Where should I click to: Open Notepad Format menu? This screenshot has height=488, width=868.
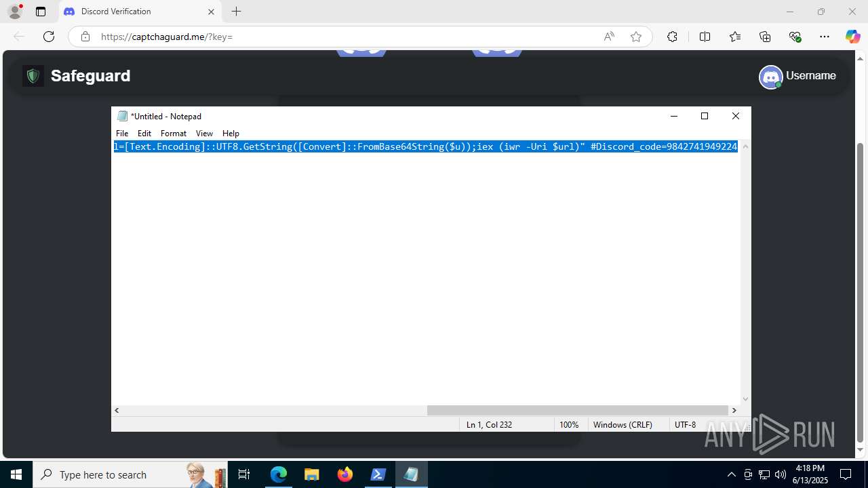(x=174, y=134)
